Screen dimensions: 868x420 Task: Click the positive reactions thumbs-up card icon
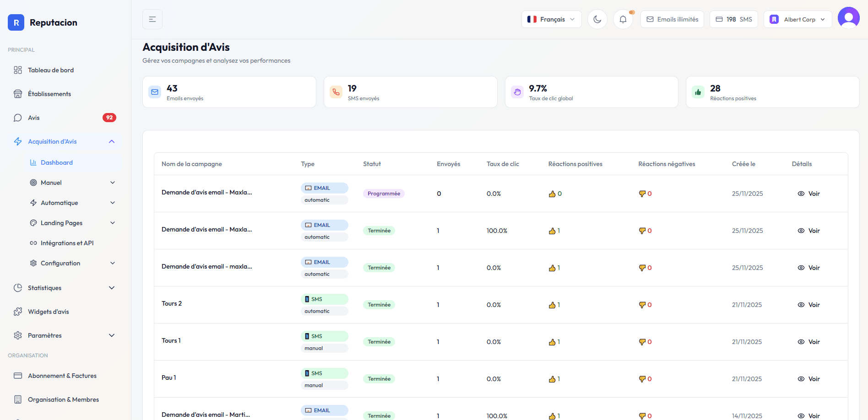pos(698,92)
